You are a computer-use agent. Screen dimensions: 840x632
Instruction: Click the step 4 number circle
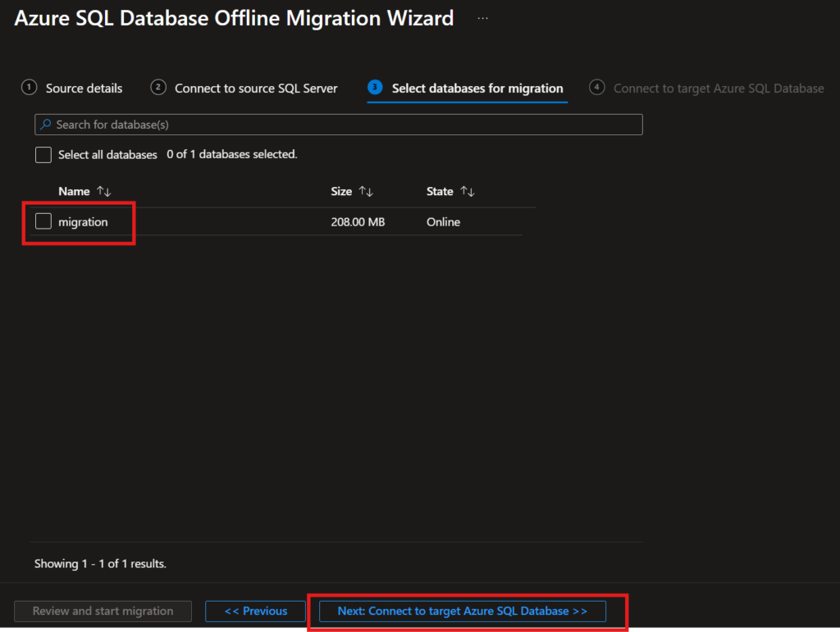point(597,88)
